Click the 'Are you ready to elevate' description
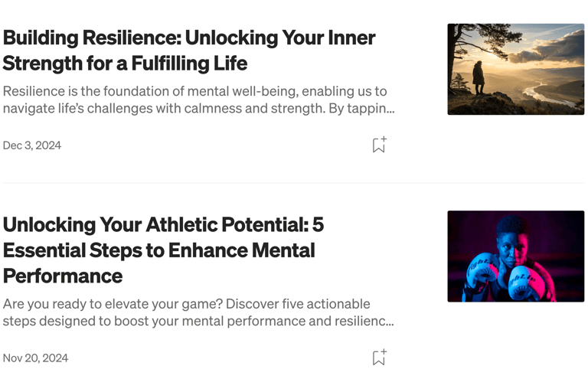The width and height of the screenshot is (588, 392). click(186, 304)
